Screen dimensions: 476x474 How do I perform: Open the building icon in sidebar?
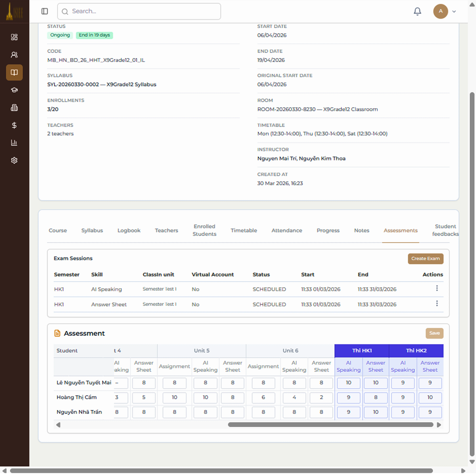[14, 108]
